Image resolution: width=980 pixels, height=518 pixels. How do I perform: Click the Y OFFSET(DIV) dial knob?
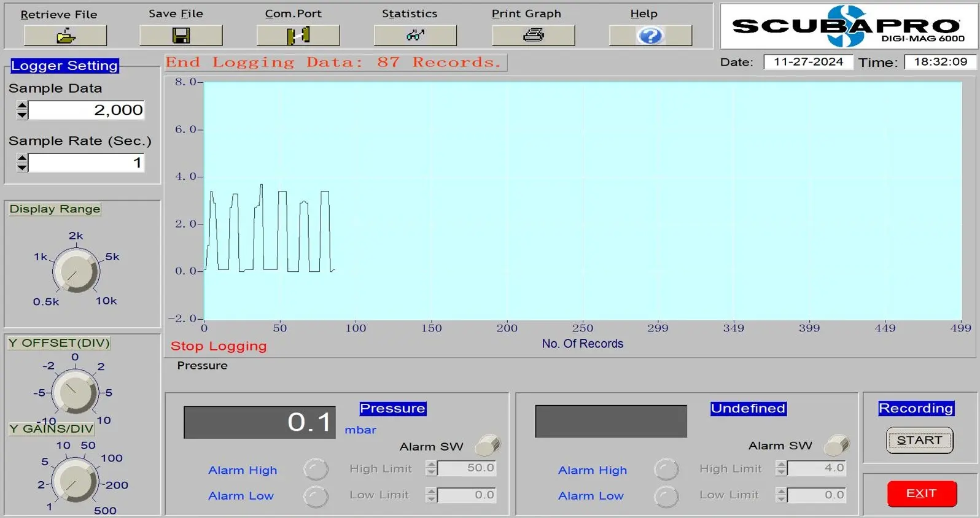[74, 392]
